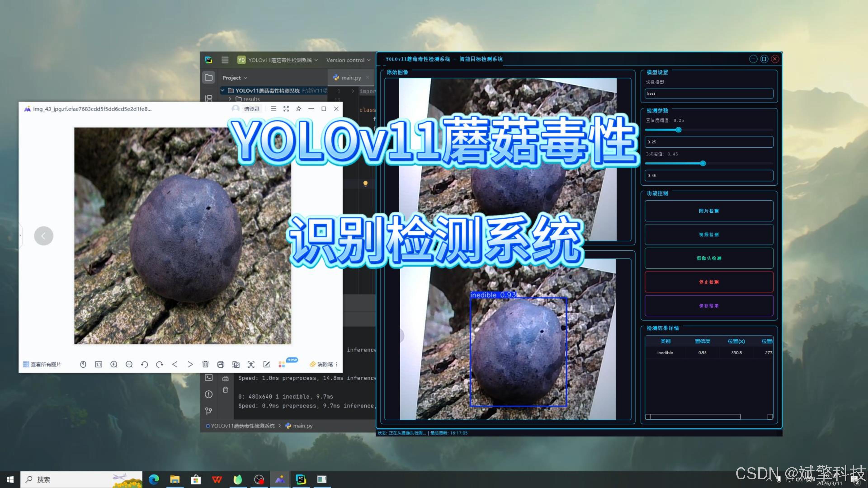Show image at 1:1 actual size
Screen dimensions: 868x488
click(98, 364)
